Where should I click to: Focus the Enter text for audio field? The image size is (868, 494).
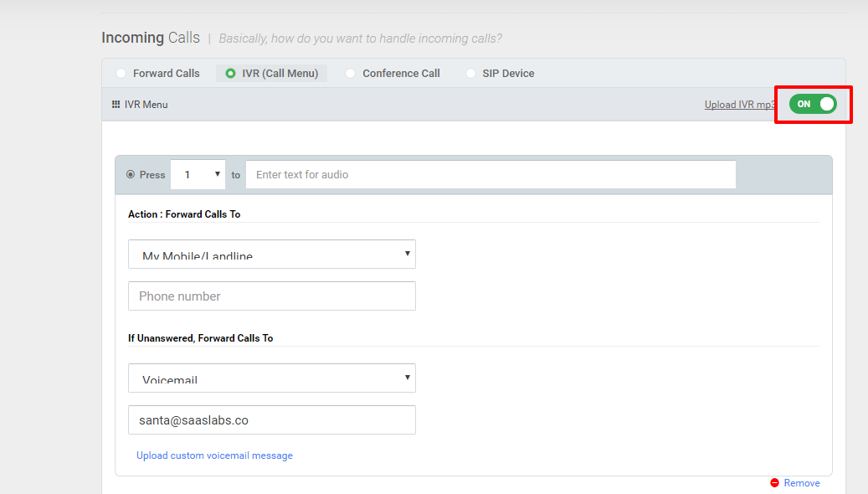point(490,175)
